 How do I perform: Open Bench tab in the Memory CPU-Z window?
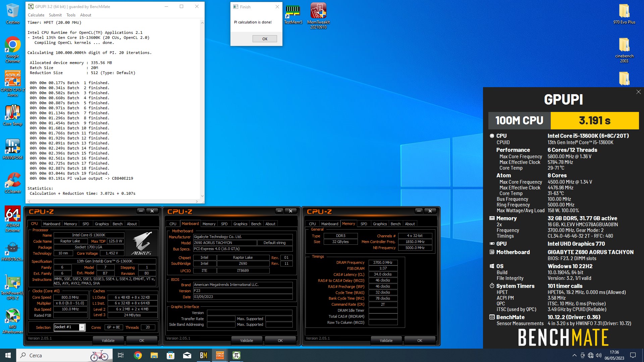(395, 224)
